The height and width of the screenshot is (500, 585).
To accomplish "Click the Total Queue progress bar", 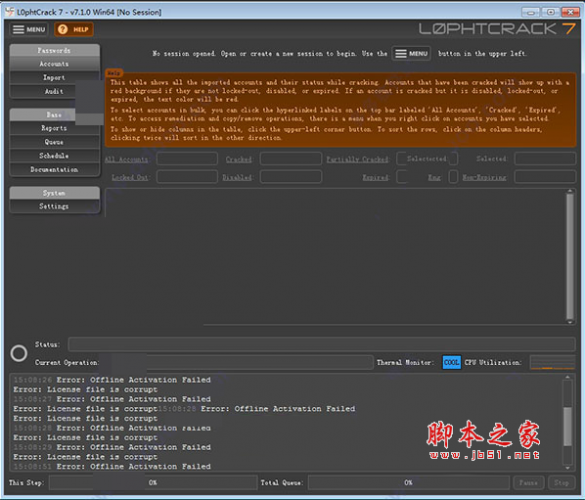I will 409,482.
